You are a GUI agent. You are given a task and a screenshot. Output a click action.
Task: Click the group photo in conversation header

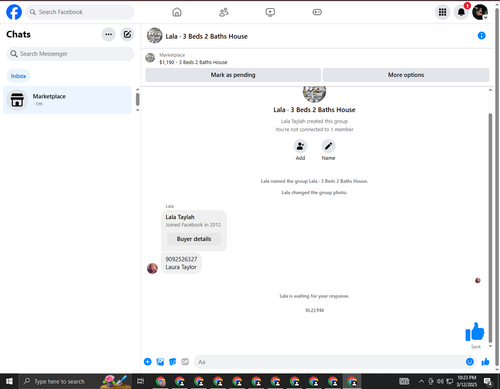point(155,36)
